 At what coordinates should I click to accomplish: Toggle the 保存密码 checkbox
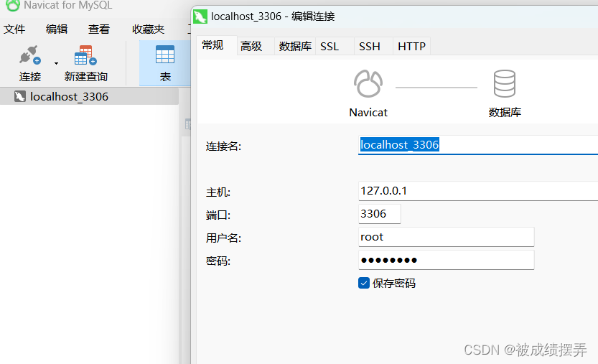click(x=364, y=283)
